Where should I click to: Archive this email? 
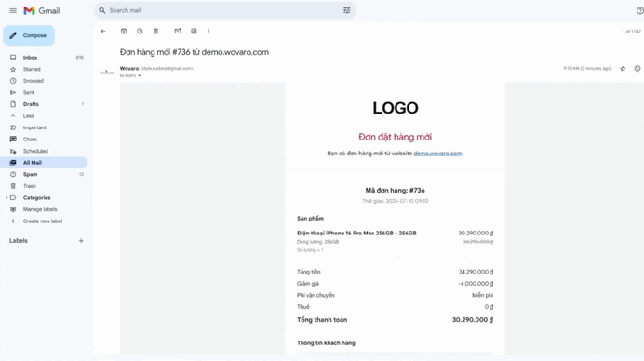click(x=124, y=32)
